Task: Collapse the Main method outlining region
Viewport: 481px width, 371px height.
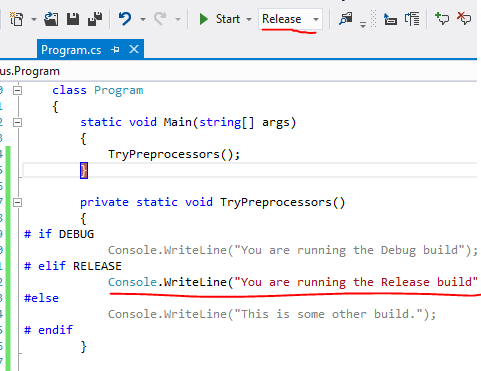Action: (17, 122)
